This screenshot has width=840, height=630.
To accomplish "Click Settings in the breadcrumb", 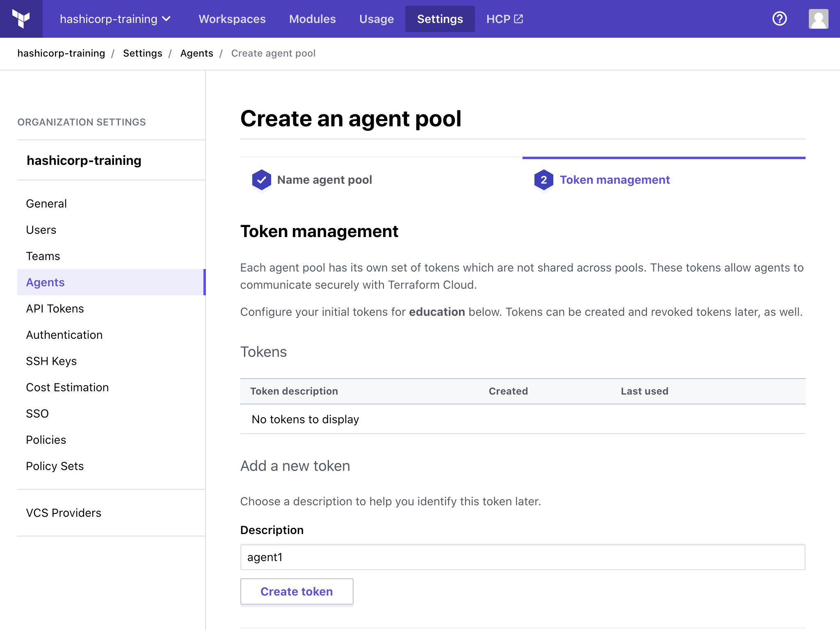I will pyautogui.click(x=142, y=53).
